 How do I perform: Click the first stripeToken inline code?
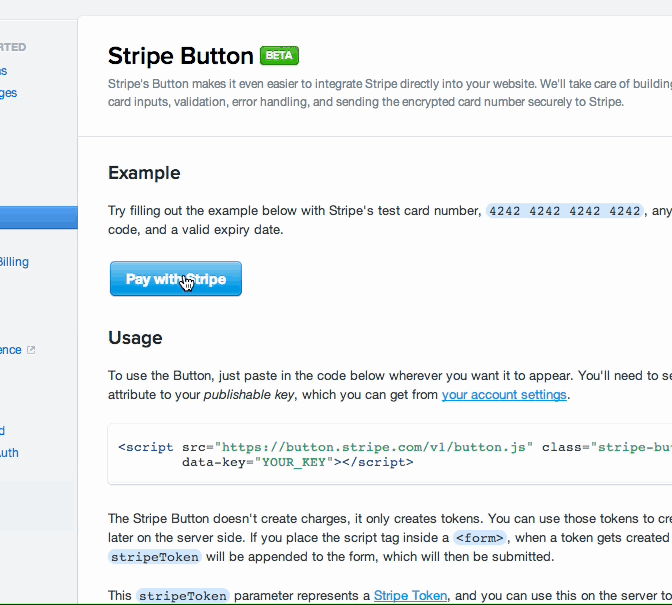155,557
